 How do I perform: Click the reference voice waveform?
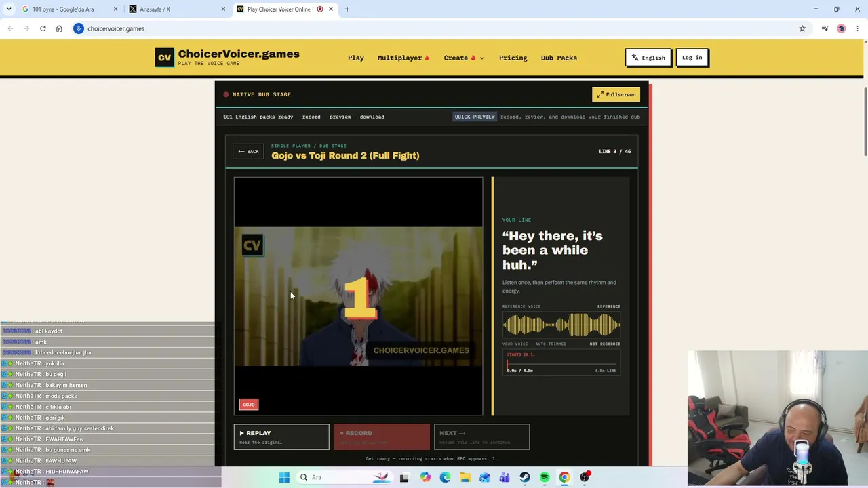click(561, 325)
